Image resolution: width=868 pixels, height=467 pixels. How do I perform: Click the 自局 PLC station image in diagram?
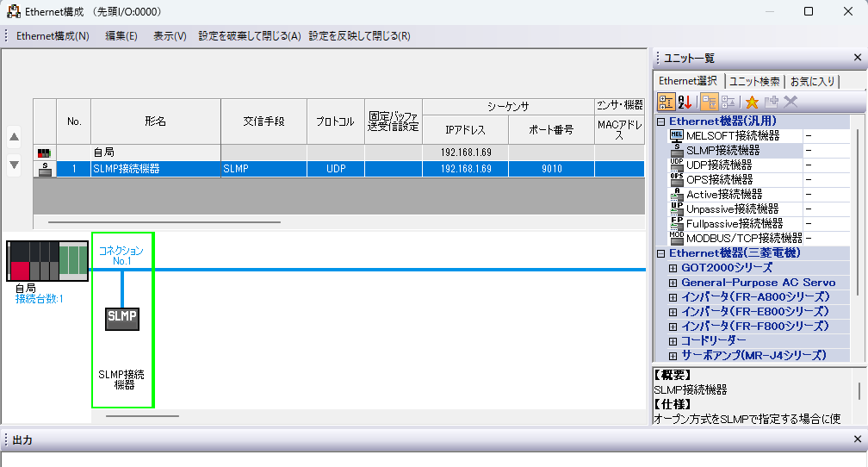click(47, 261)
